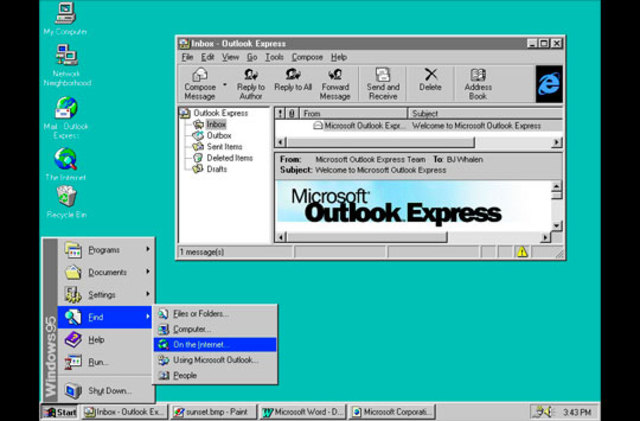Select Outlook Express root in folder tree

pos(214,113)
